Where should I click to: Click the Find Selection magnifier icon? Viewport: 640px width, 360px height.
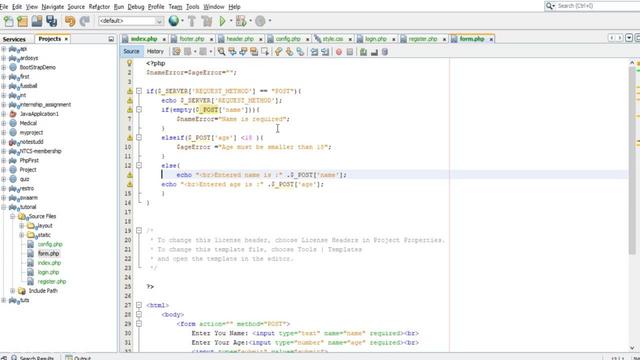click(x=221, y=52)
